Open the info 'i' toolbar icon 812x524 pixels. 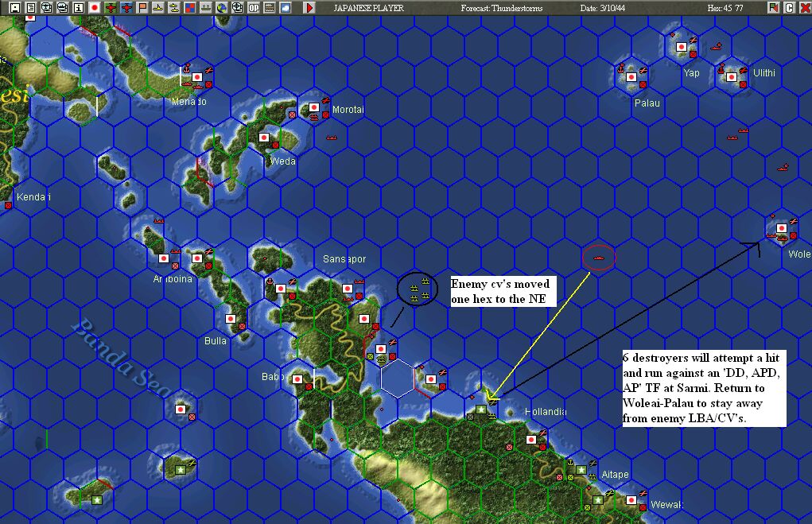click(x=79, y=8)
